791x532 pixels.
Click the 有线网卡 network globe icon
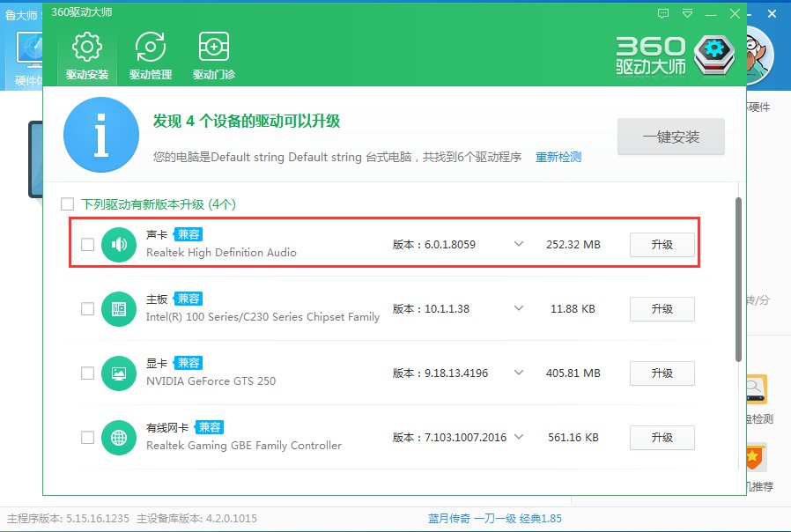pos(119,437)
